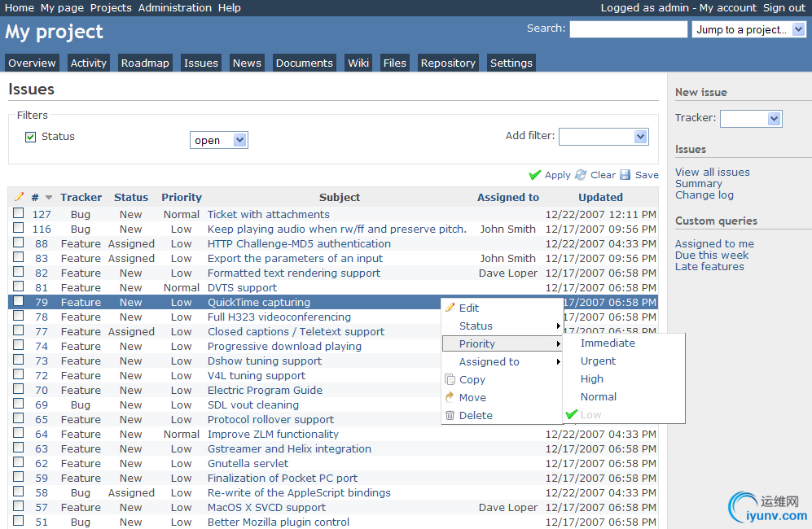Click the Clear filter refresh icon
The height and width of the screenshot is (529, 812).
pyautogui.click(x=581, y=175)
